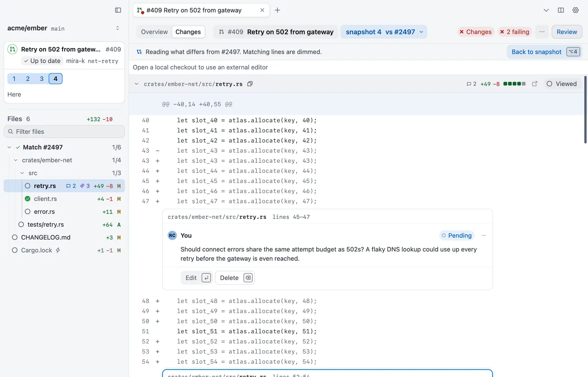This screenshot has height=377, width=588.
Task: Click the Pending status badge
Action: click(x=457, y=235)
